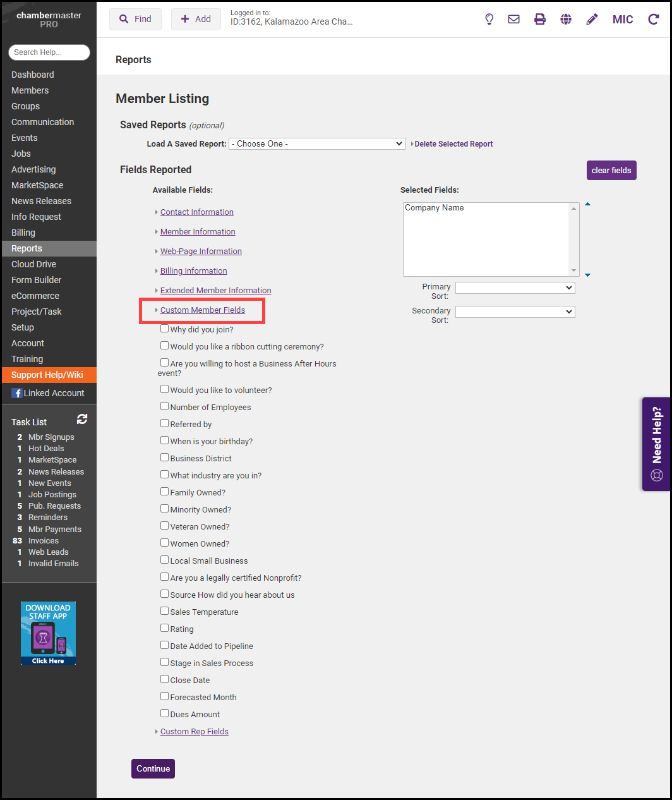Check Number of Employees field

click(164, 406)
